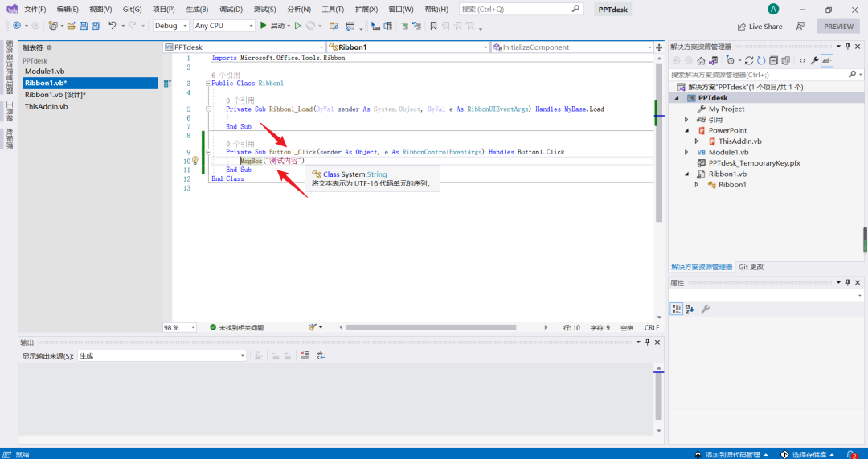The width and height of the screenshot is (868, 459).
Task: Click Property Pages wrench in Properties panel
Action: click(x=706, y=309)
